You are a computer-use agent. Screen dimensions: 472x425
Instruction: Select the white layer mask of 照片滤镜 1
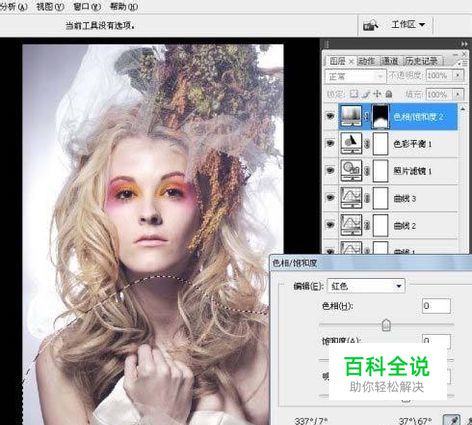(381, 171)
